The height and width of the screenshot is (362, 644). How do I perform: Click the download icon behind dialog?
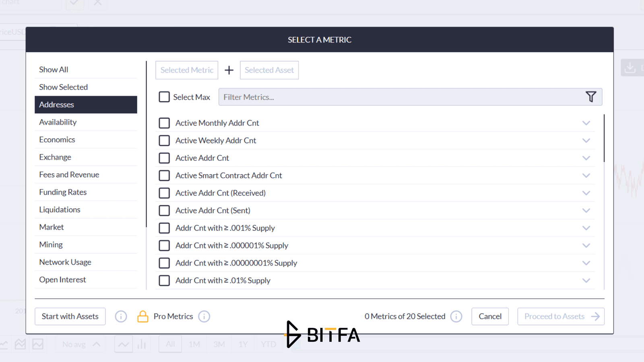[x=630, y=68]
